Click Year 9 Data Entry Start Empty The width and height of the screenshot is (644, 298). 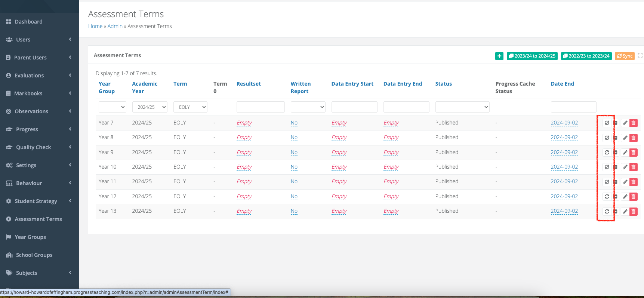[339, 152]
